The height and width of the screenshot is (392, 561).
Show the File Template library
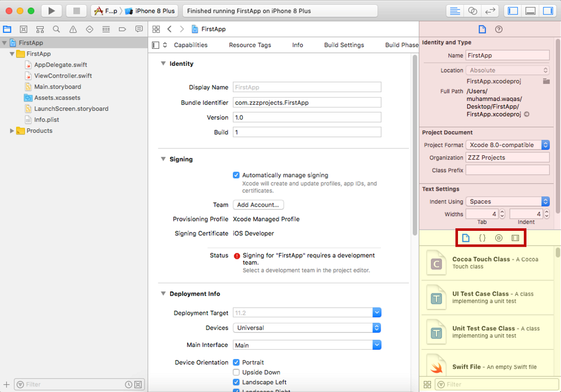(466, 238)
